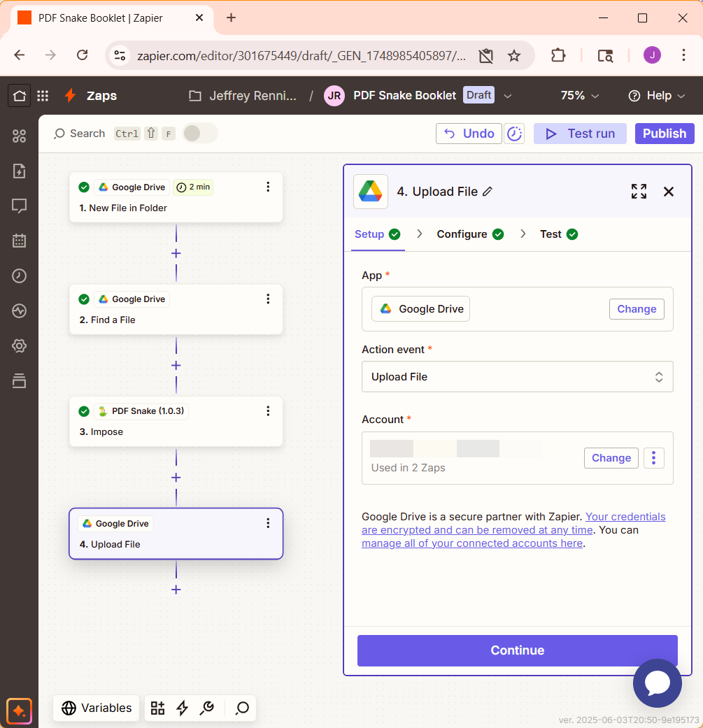Open manage connected accounts here link
The image size is (703, 728).
point(472,543)
